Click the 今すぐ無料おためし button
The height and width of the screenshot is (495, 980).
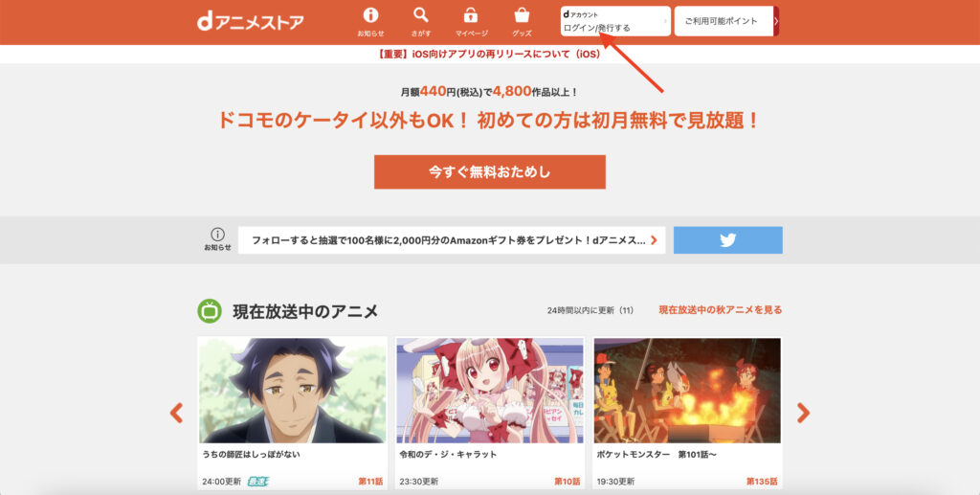(x=489, y=172)
